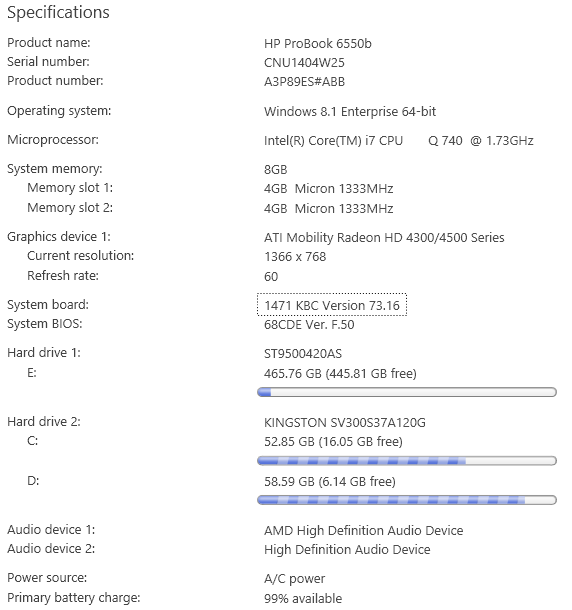Click the 'Graphics device 1:' label
Image resolution: width=572 pixels, height=610 pixels.
[59, 237]
